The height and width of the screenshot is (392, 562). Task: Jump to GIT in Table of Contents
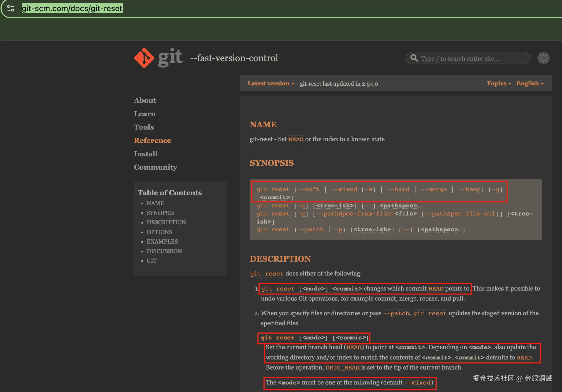152,261
